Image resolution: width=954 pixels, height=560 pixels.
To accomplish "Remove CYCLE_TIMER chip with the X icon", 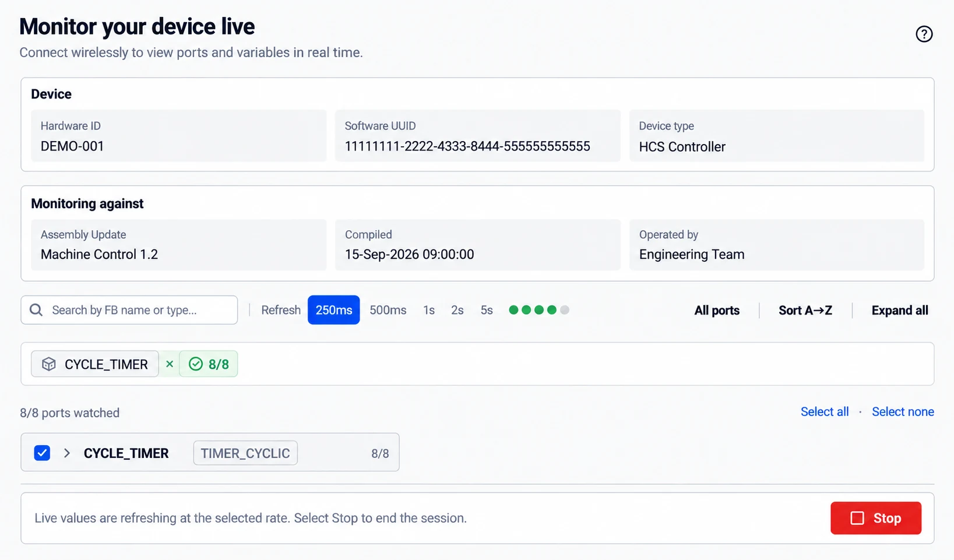I will [170, 364].
